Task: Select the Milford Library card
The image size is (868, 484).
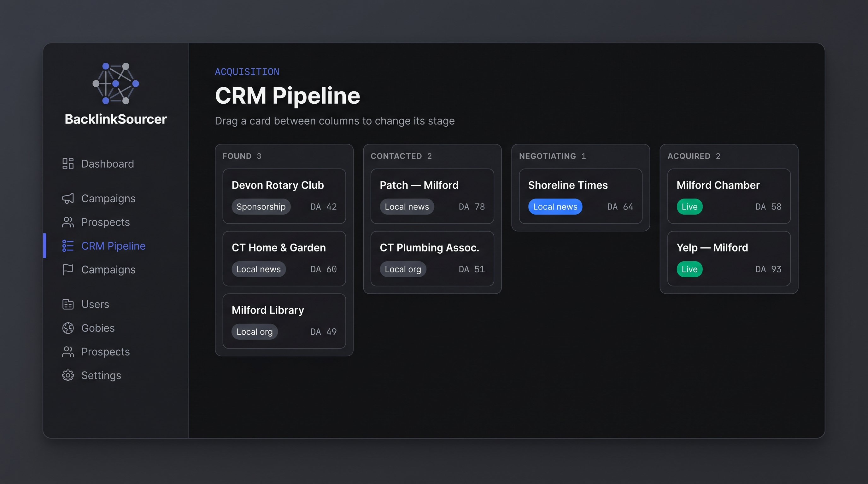Action: click(284, 321)
